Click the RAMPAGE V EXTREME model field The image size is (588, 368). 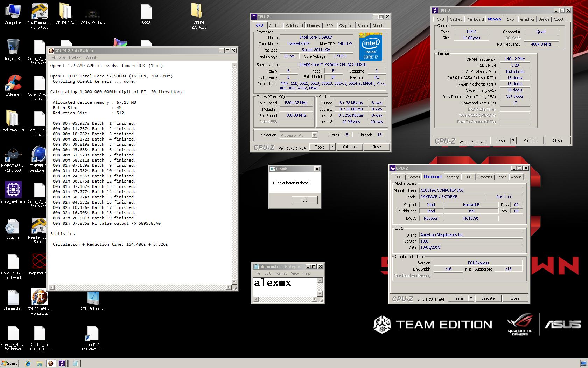point(452,197)
